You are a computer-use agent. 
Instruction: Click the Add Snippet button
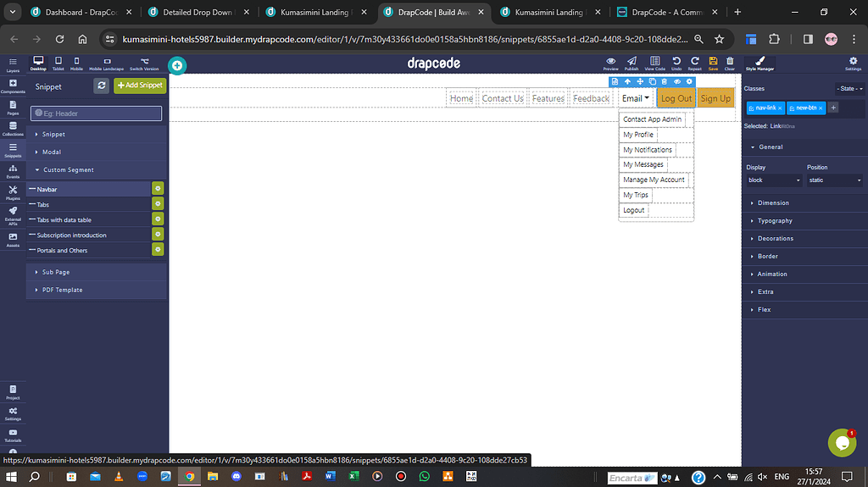(139, 86)
